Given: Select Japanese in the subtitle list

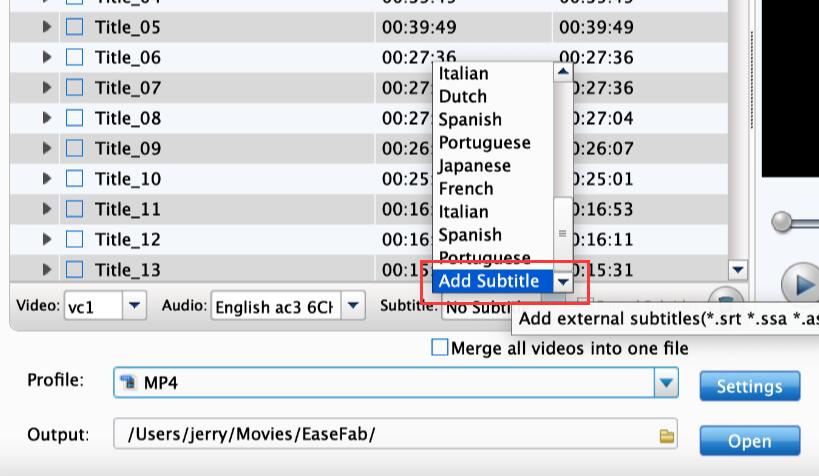Looking at the screenshot, I should click(474, 166).
